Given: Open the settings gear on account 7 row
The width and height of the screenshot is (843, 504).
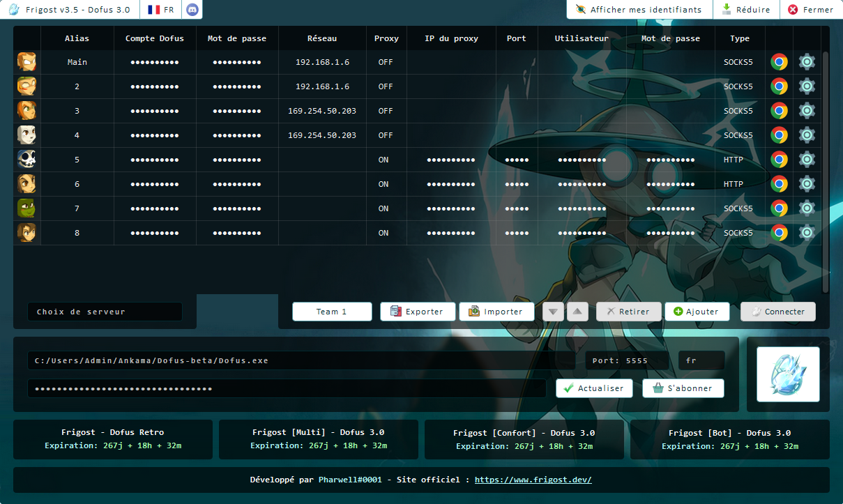Looking at the screenshot, I should [807, 208].
